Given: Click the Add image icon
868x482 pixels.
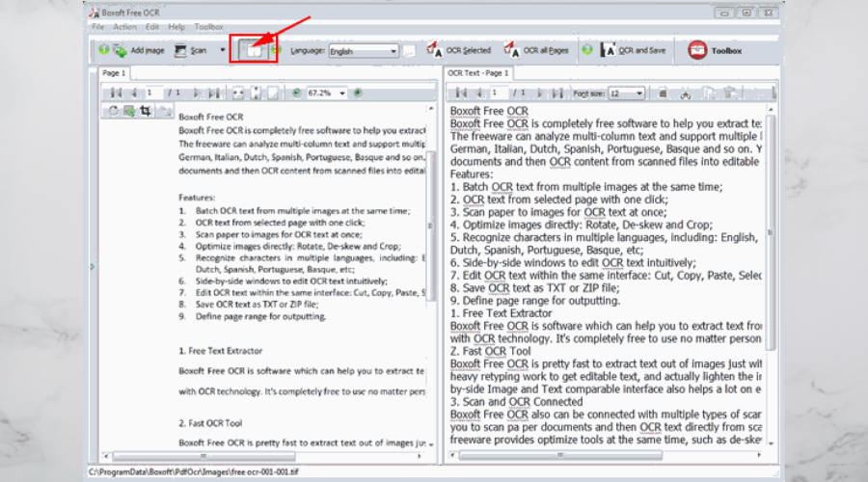Looking at the screenshot, I should click(121, 50).
